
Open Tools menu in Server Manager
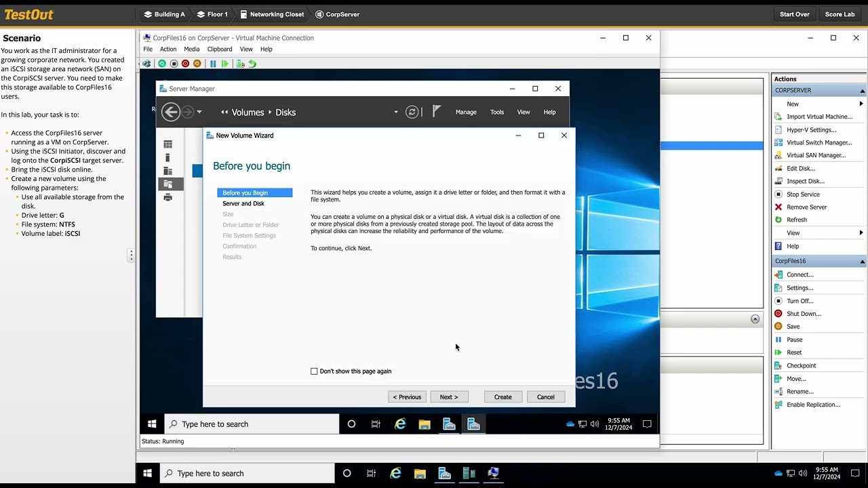point(497,112)
